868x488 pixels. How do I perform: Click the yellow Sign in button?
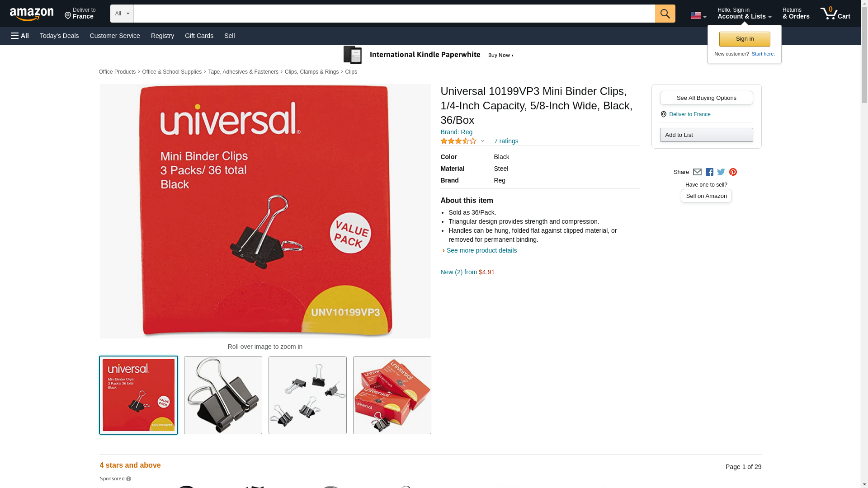pyautogui.click(x=744, y=39)
